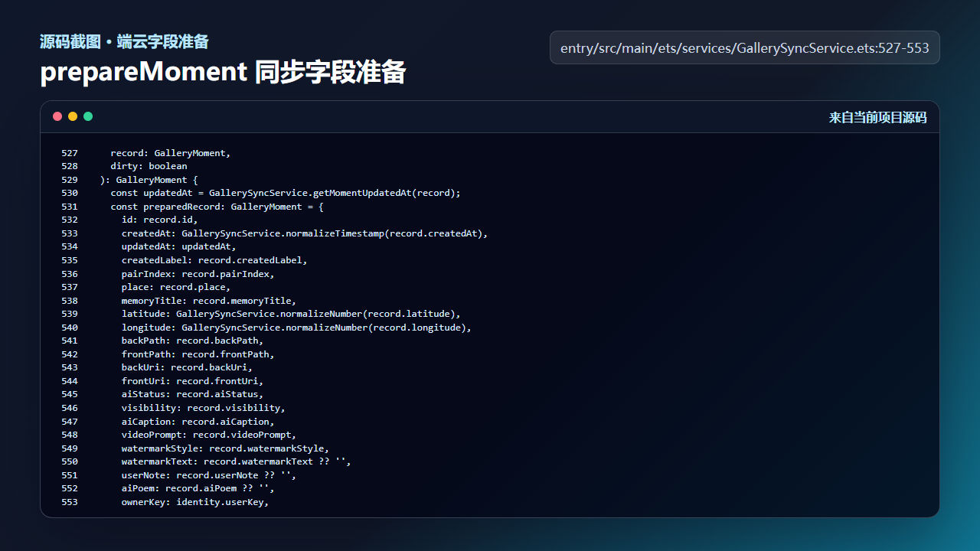The width and height of the screenshot is (980, 551).
Task: Click the GallerySyncService.ets:527-553 file path box
Action: click(x=745, y=47)
